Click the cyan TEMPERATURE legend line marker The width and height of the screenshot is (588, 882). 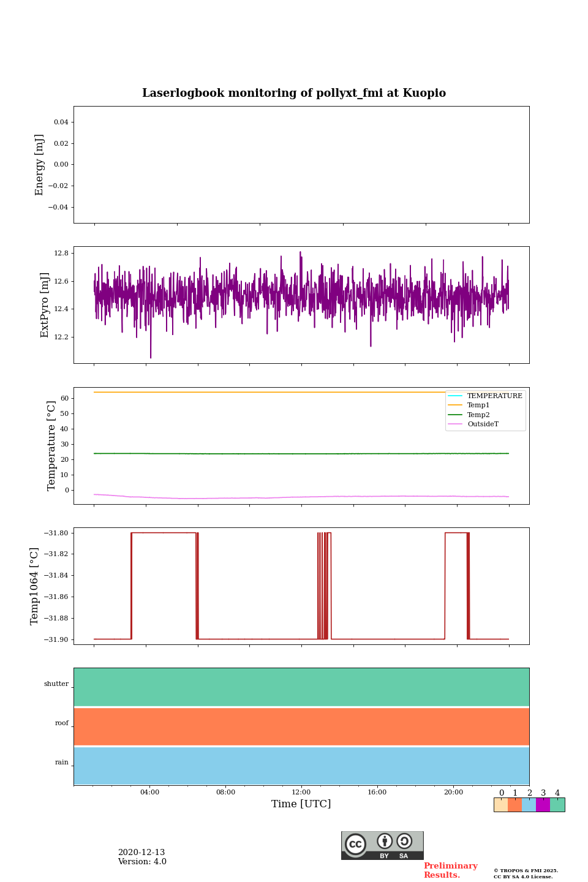pyautogui.click(x=455, y=396)
